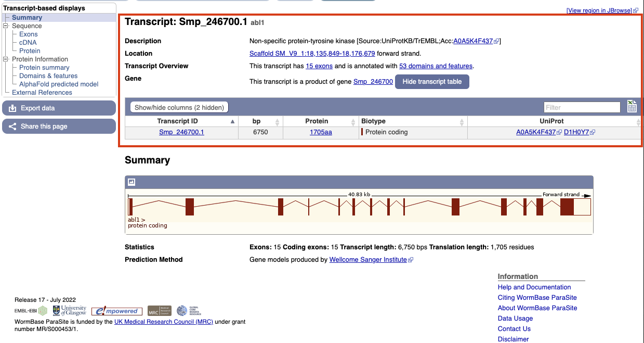
Task: Click the Ensembl empowered logo
Action: click(117, 311)
